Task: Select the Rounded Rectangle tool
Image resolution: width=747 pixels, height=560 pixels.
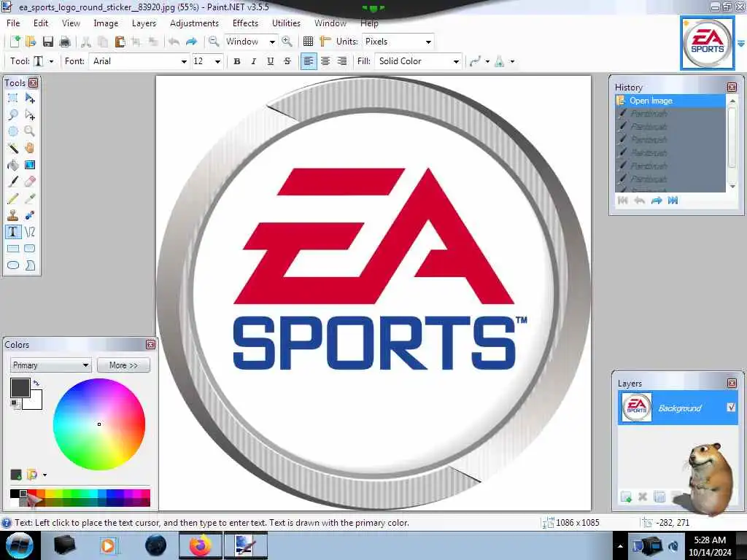Action: (29, 249)
